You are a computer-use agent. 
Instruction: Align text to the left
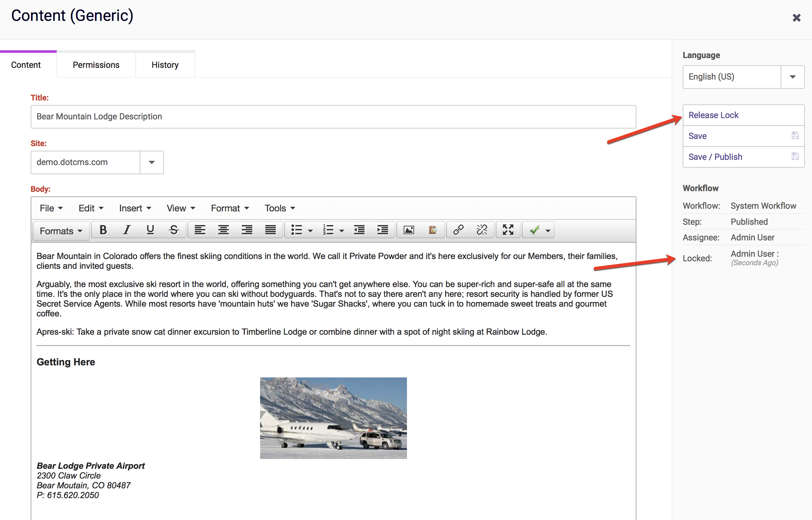coord(200,230)
